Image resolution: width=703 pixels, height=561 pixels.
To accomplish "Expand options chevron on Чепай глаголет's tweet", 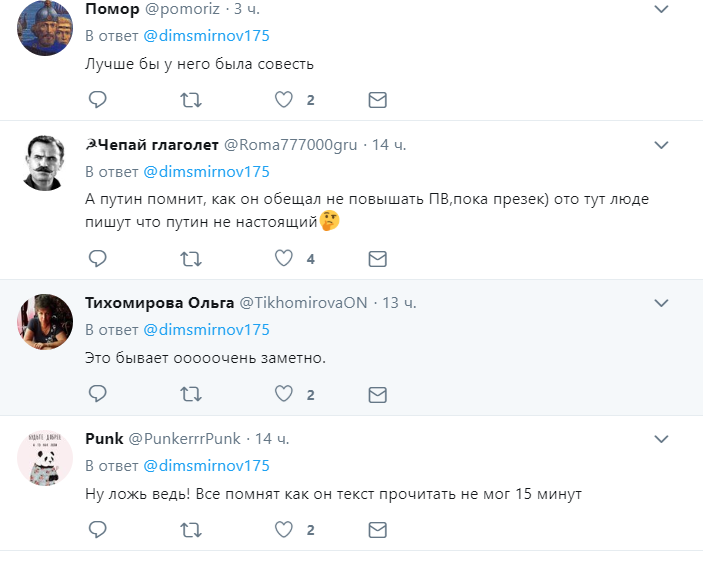I will click(661, 145).
